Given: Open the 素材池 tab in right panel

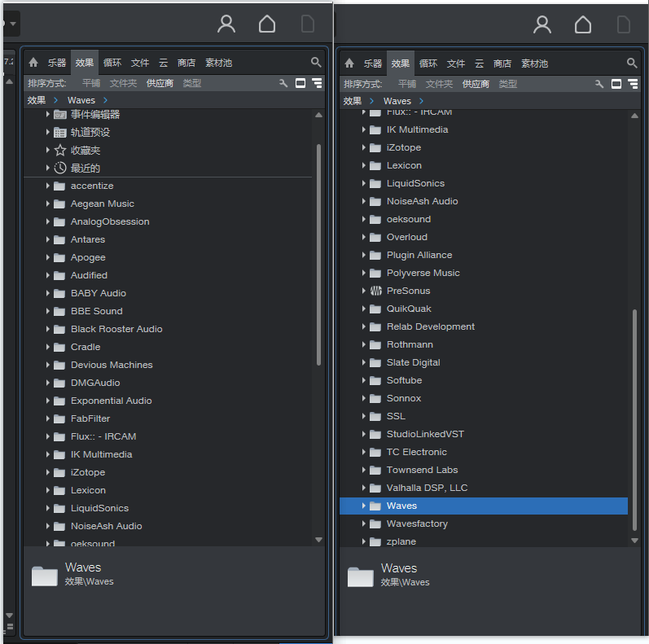Looking at the screenshot, I should point(535,64).
